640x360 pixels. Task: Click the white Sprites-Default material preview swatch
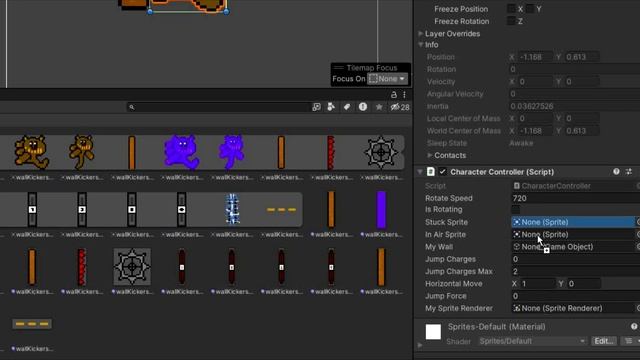(433, 332)
